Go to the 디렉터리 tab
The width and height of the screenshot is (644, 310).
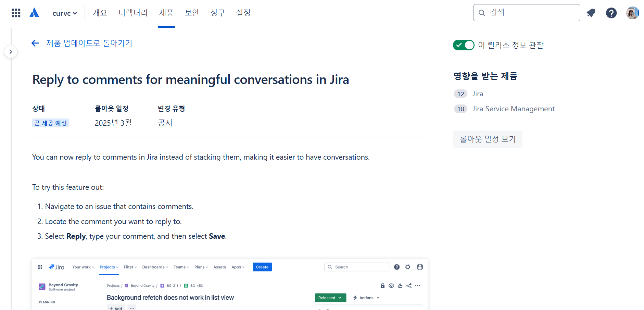coord(133,13)
